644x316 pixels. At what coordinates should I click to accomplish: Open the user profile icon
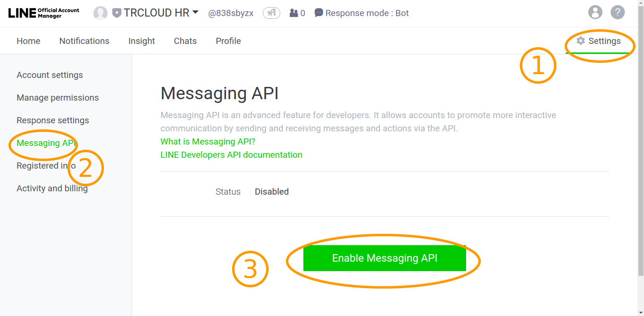click(595, 12)
